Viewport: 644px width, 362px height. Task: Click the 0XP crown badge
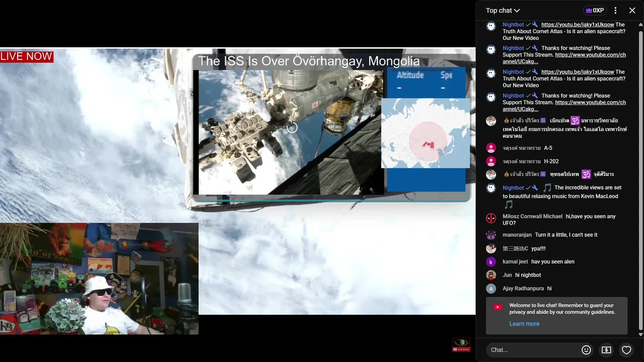click(x=595, y=11)
